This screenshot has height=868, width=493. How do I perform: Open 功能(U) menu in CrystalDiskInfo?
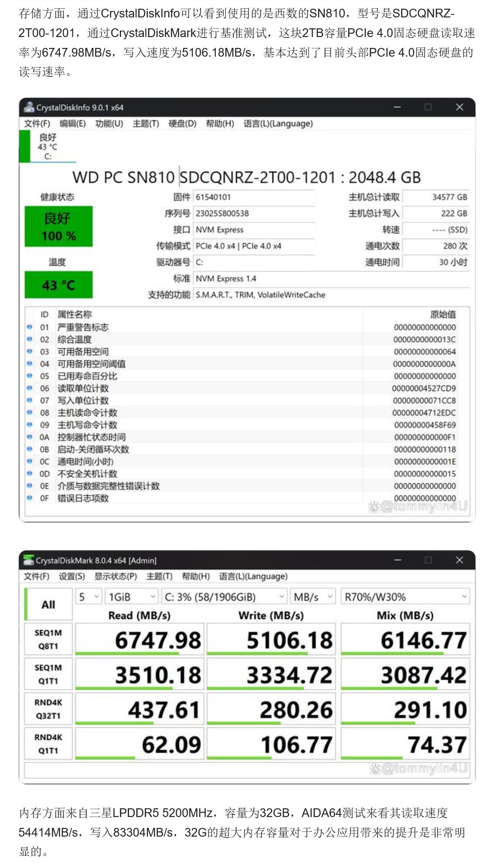tap(109, 124)
